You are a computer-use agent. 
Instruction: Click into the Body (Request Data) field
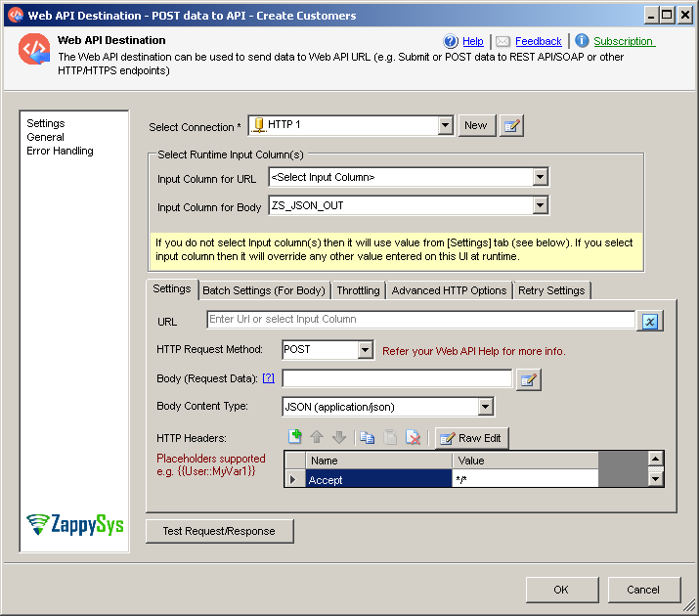397,378
